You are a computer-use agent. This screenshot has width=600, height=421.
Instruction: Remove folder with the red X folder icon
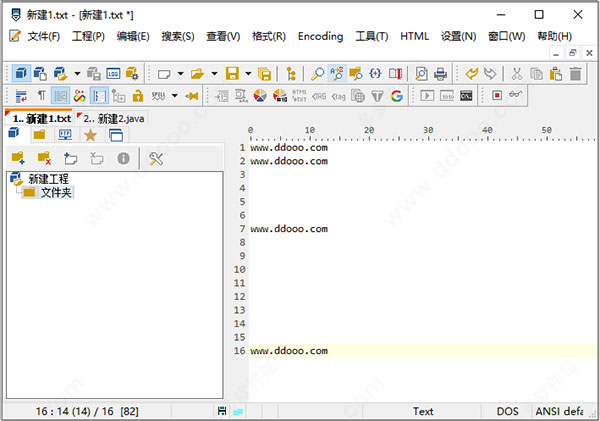click(x=44, y=158)
